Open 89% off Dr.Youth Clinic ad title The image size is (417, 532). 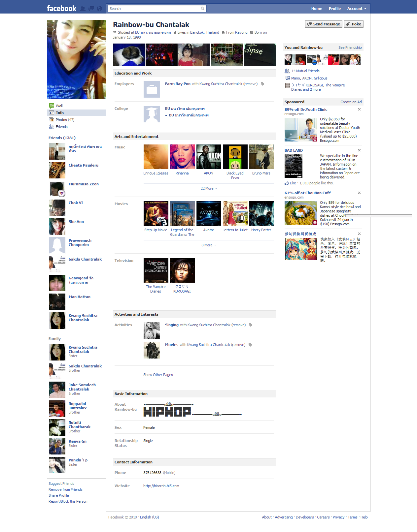(x=306, y=110)
